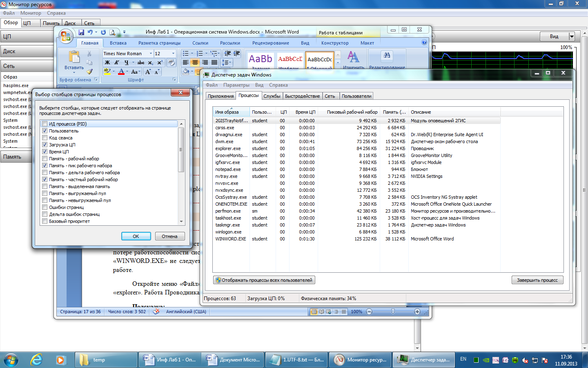588x368 pixels.
Task: Check Память - рабочий набор checkbox
Action: click(45, 159)
